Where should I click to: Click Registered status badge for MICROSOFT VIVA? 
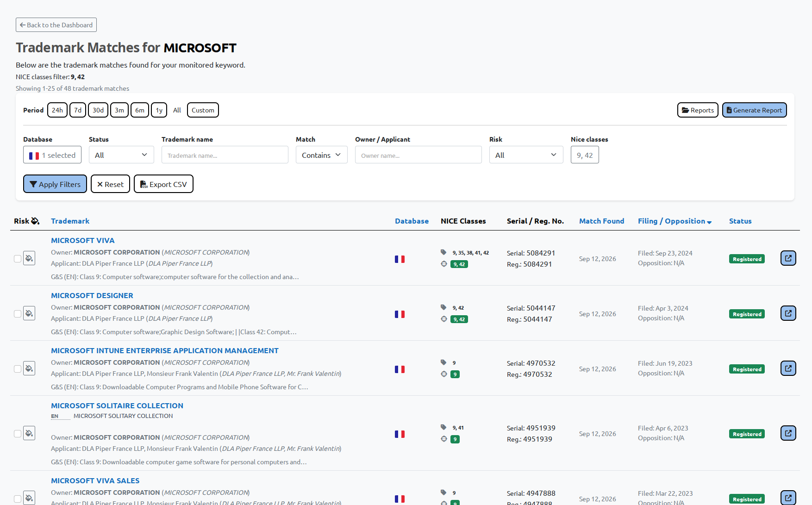point(747,259)
